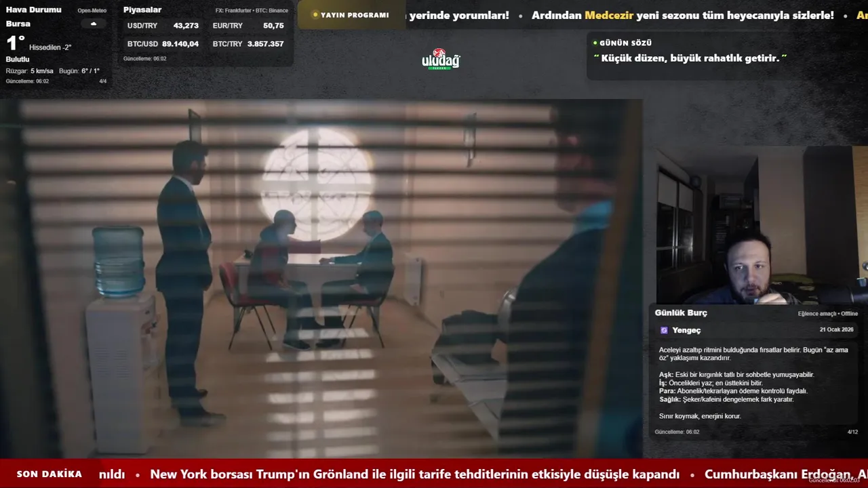Click the Bulutlu weather condition
Screen dimensions: 868x488
point(18,60)
